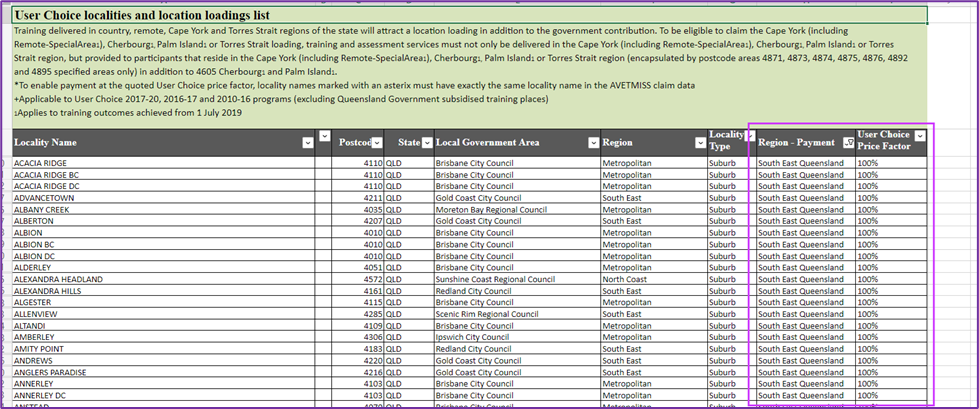Image resolution: width=979 pixels, height=409 pixels.
Task: Select the 'Locality Name' header cell
Action: (x=164, y=142)
